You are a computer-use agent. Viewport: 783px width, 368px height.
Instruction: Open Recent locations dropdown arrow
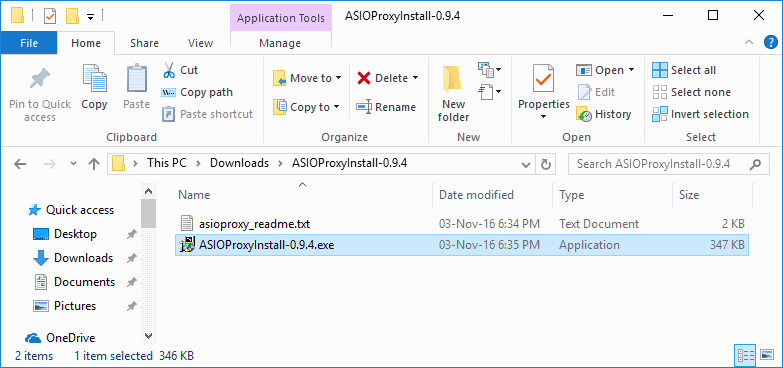(x=73, y=164)
